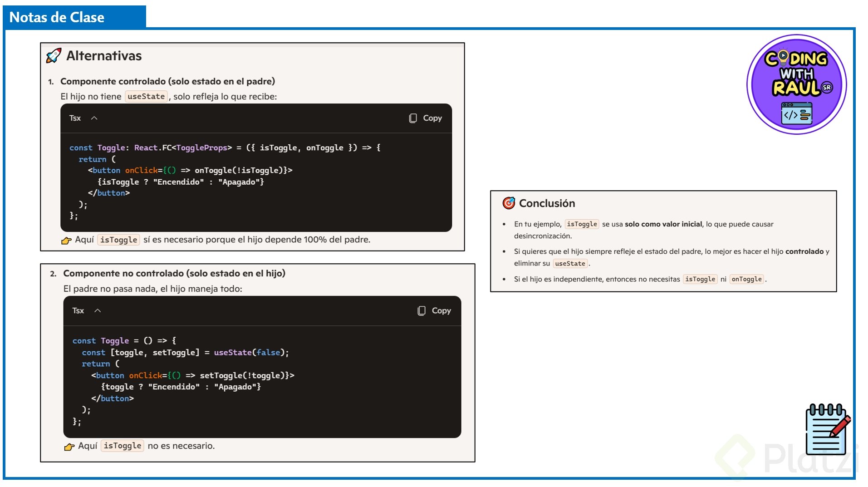Screen dimensions: 868x487
Task: Copy the controlled Toggle component code
Action: pyautogui.click(x=425, y=118)
